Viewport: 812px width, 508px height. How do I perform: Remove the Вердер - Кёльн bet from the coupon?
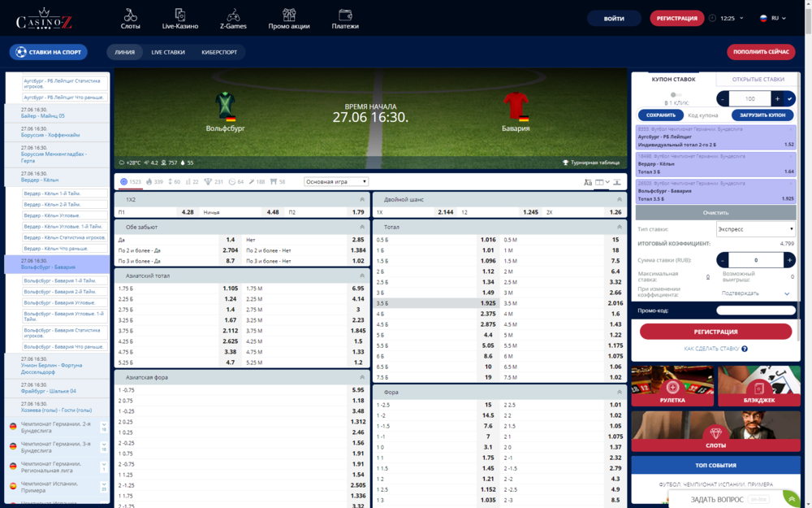coord(791,156)
